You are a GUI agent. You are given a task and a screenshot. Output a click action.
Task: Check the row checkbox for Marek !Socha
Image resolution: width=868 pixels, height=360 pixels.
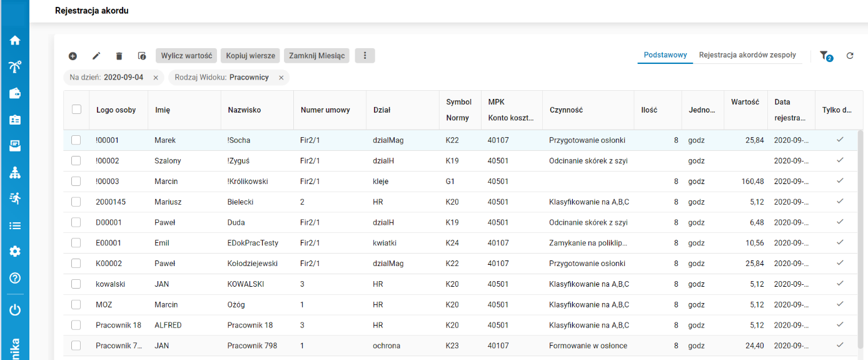coord(76,140)
